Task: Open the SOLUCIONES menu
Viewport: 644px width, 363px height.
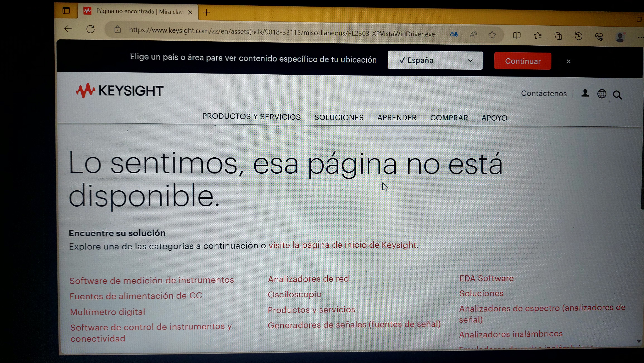Action: pyautogui.click(x=339, y=118)
